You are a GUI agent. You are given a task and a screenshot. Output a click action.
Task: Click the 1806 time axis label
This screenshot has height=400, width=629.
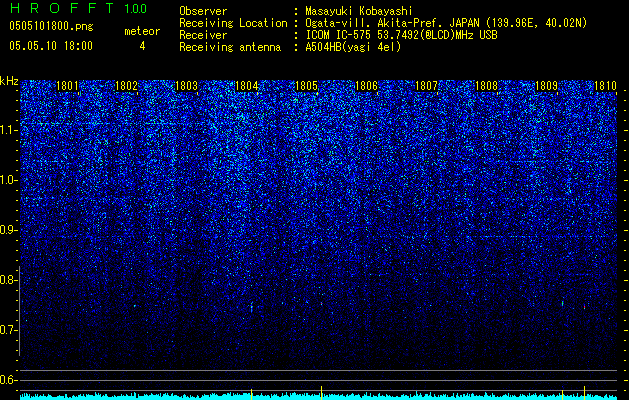tap(367, 86)
